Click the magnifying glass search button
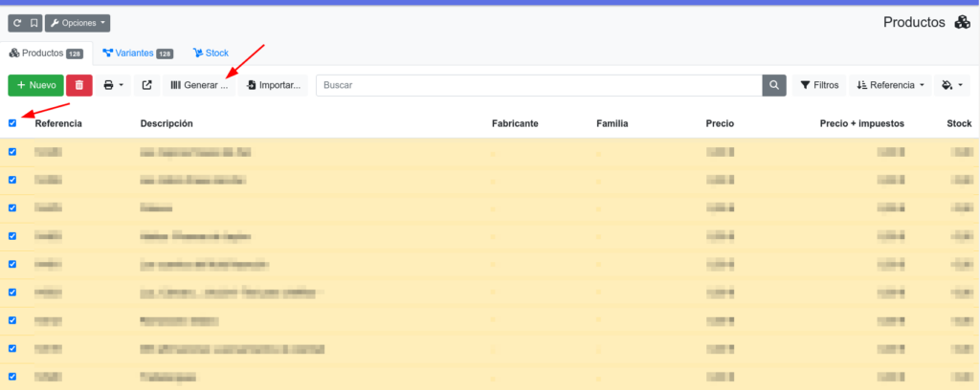Viewport: 980px width, 390px height. coord(773,85)
